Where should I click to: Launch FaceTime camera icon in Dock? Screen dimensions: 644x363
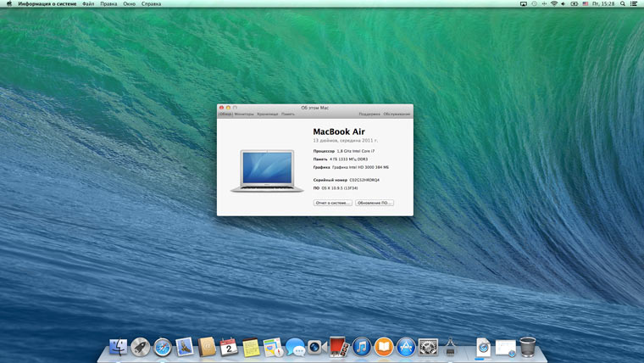pyautogui.click(x=317, y=347)
